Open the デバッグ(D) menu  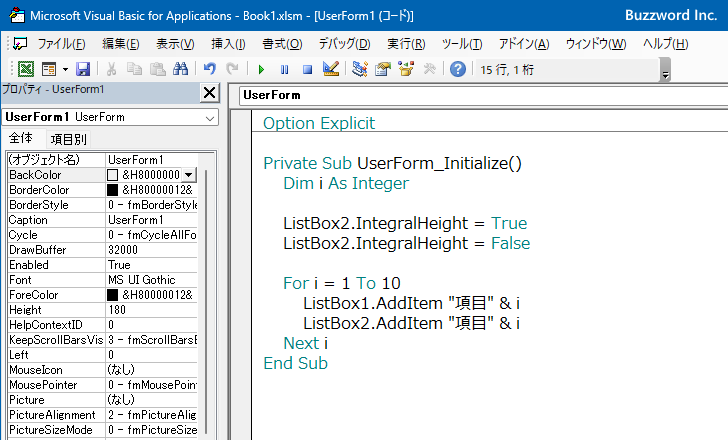[x=344, y=44]
